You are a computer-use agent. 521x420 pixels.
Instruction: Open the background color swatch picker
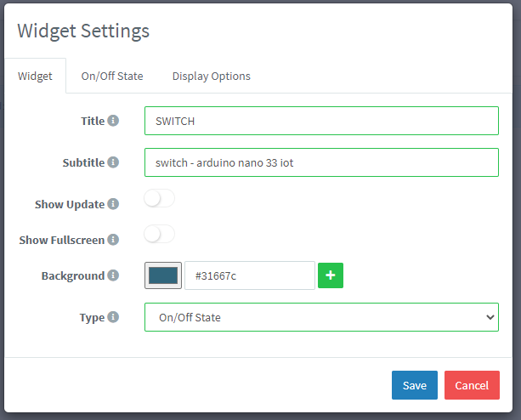[x=163, y=275]
